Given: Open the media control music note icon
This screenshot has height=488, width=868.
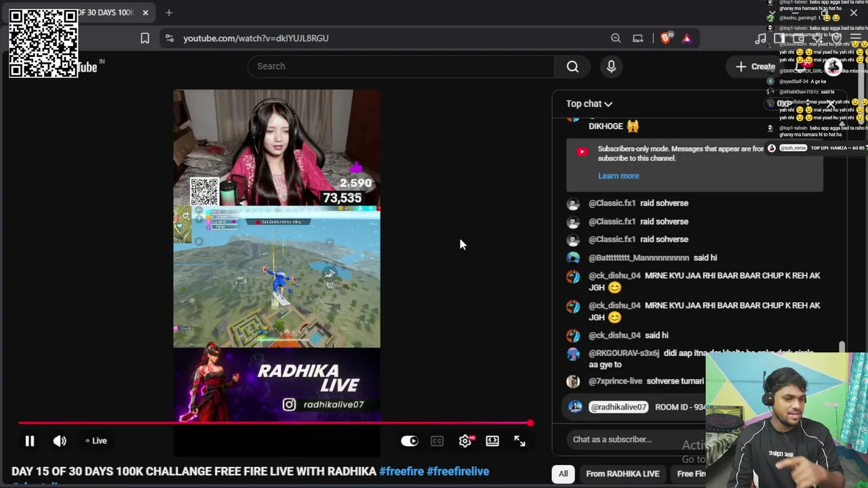Looking at the screenshot, I should [760, 39].
